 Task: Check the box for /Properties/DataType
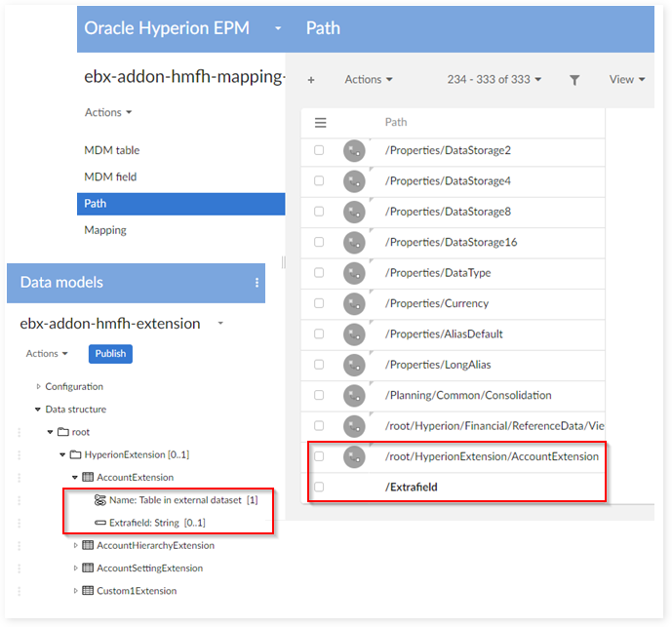319,273
